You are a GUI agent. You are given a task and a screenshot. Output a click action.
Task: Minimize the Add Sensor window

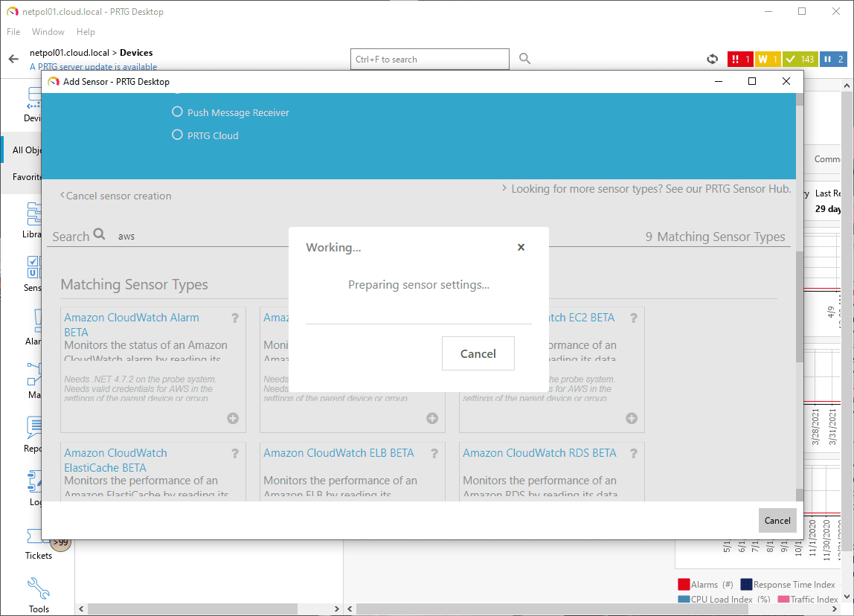point(719,81)
